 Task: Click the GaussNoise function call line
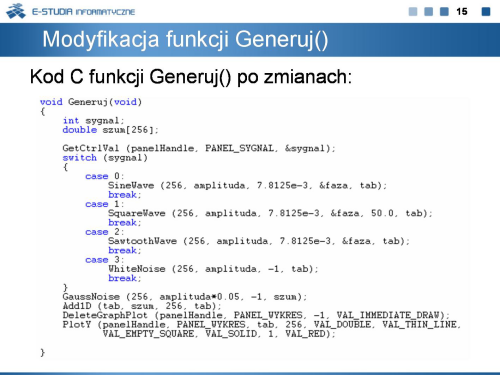(185, 297)
